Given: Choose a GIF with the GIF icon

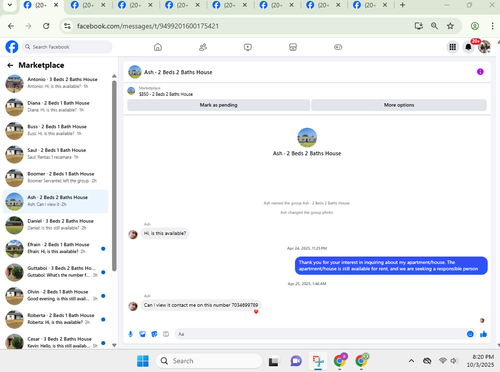Looking at the screenshot, I should 166,334.
